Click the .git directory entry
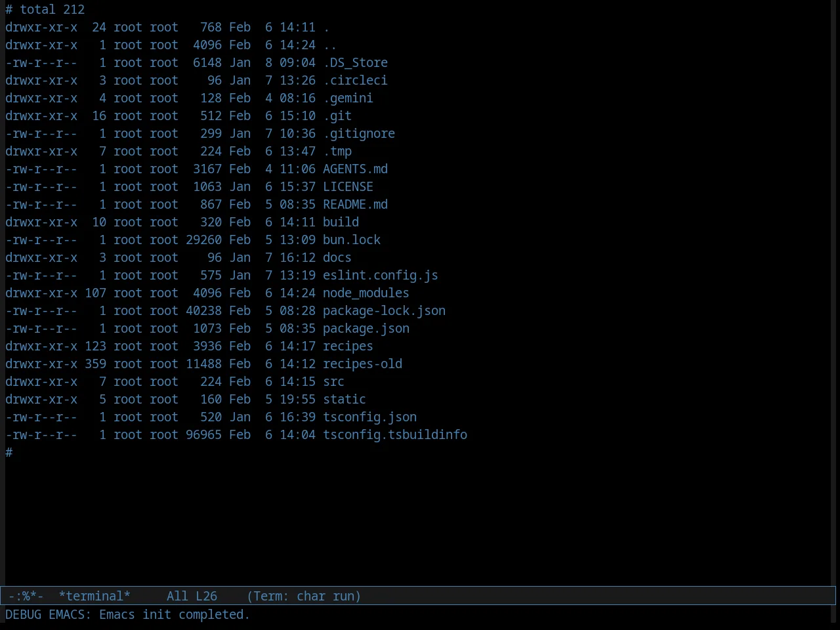This screenshot has height=630, width=840. pyautogui.click(x=337, y=116)
